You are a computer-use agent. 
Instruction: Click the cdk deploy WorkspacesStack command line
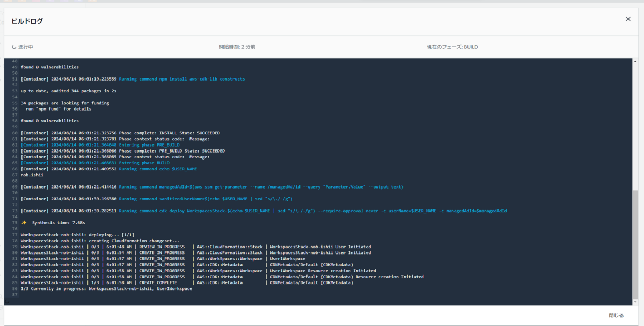tap(264, 211)
